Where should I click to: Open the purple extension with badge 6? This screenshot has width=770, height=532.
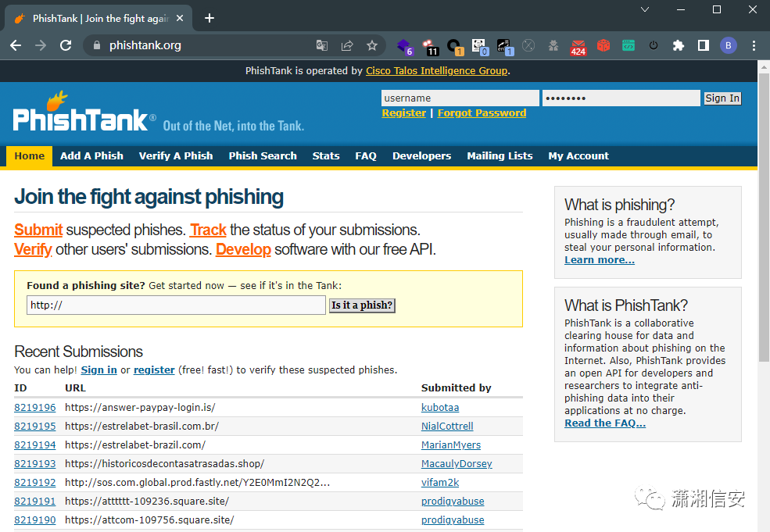(x=405, y=46)
